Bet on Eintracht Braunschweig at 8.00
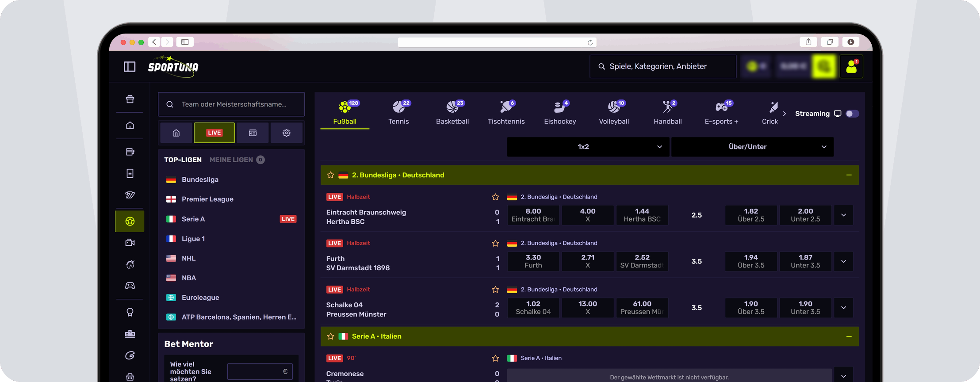This screenshot has width=980, height=382. [x=533, y=215]
